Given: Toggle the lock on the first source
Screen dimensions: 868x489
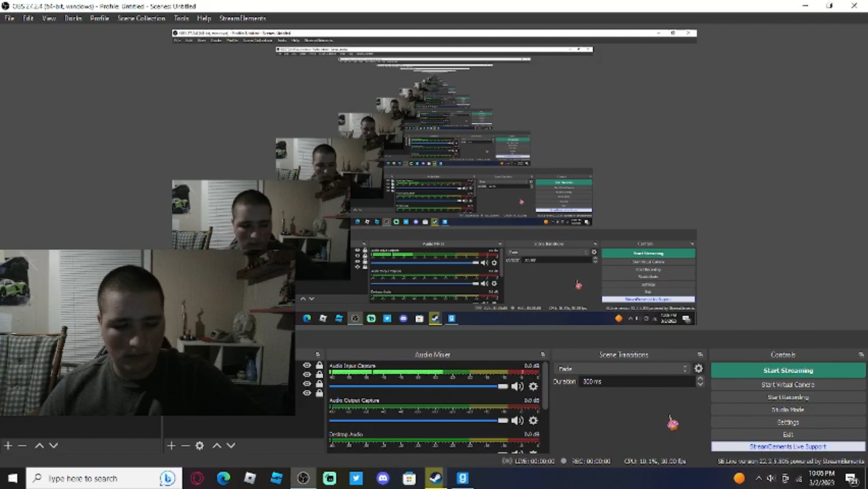Looking at the screenshot, I should point(319,365).
